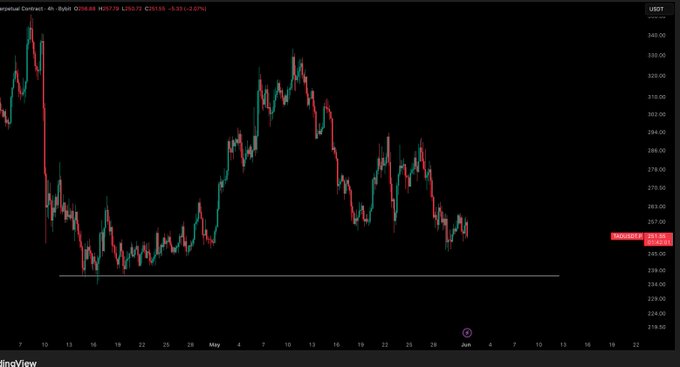
Task: Click the 340.00 price axis label
Action: 657,35
